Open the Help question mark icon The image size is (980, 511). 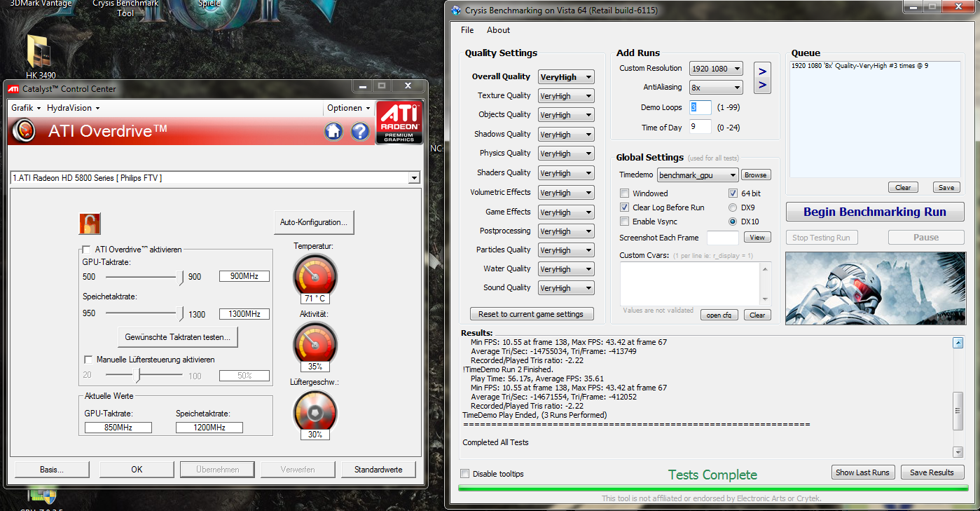(360, 131)
